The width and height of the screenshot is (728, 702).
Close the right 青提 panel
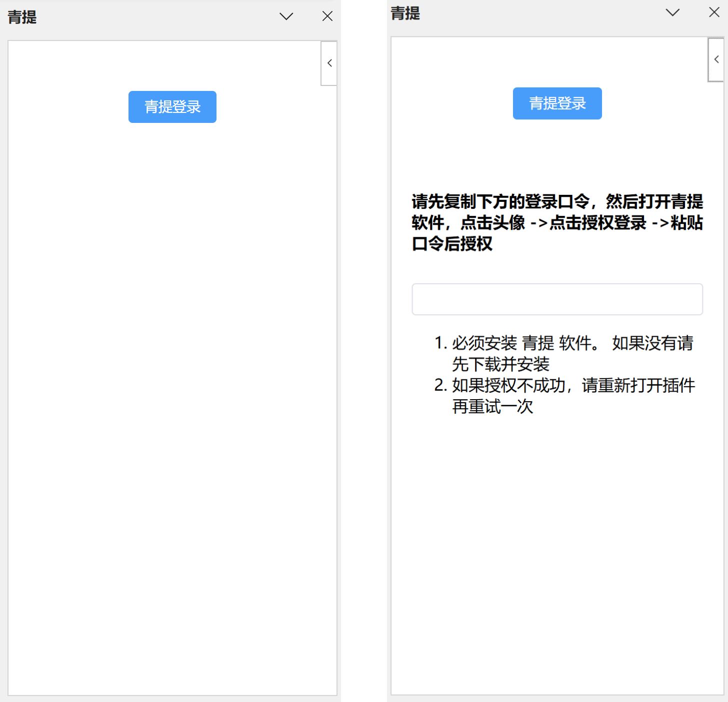pos(714,12)
